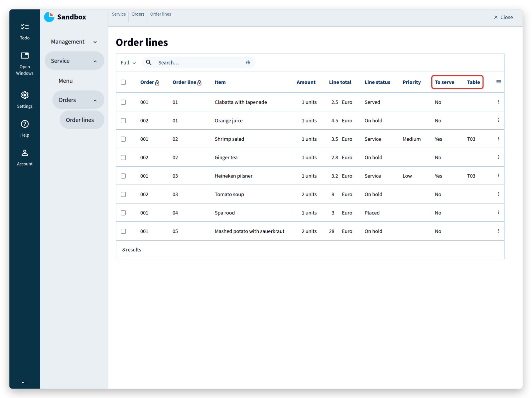Open the Account person icon

click(25, 153)
